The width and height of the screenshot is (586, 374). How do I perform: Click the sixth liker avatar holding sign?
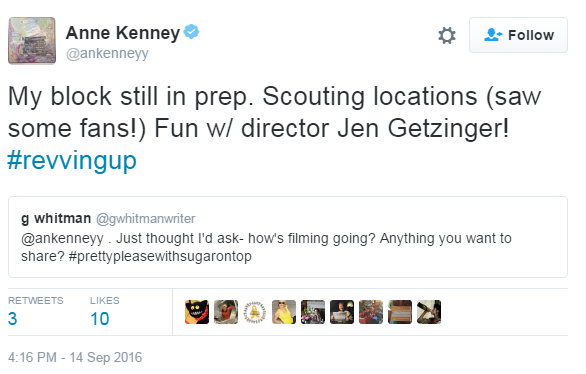(342, 312)
